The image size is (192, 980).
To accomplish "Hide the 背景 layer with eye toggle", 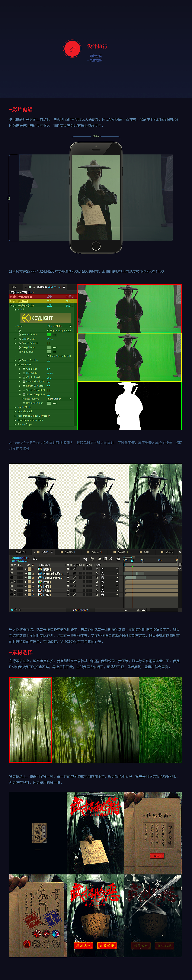I will 12,594.
